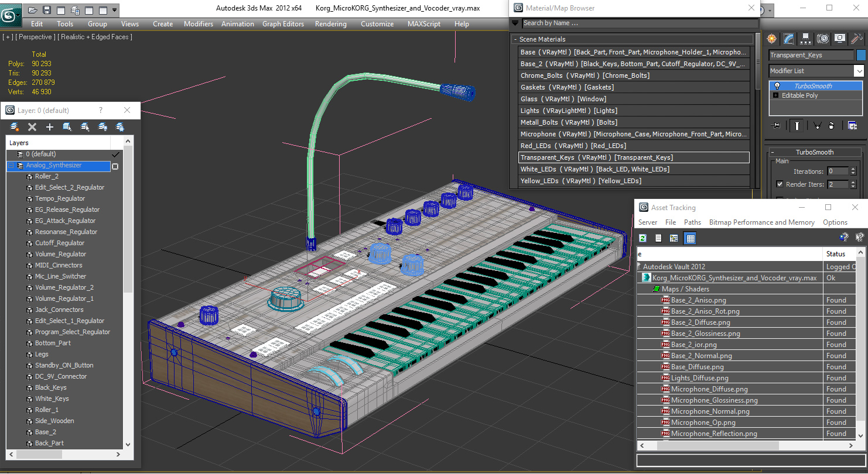This screenshot has height=474, width=868.
Task: Click Refresh icon in Asset Tracking toolbar
Action: click(x=643, y=238)
